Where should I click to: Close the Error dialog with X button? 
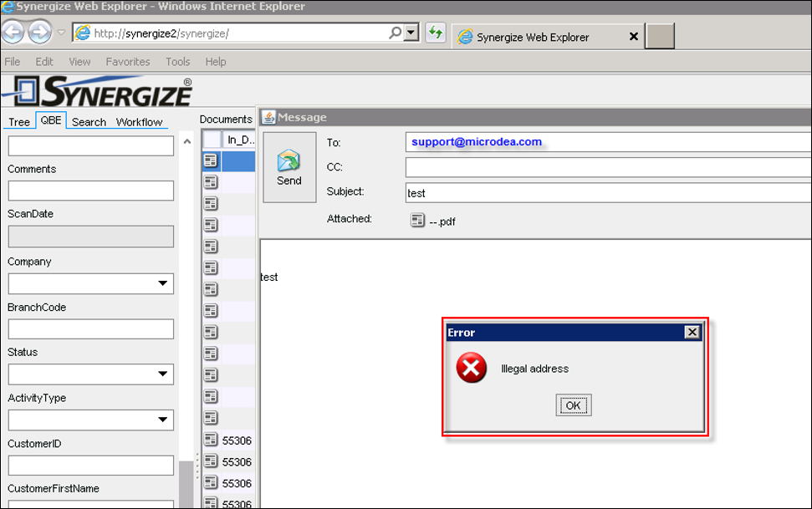[692, 332]
